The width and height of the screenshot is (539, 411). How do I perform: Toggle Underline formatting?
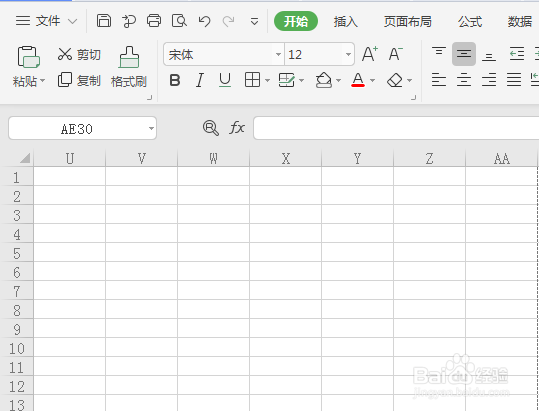pos(225,81)
